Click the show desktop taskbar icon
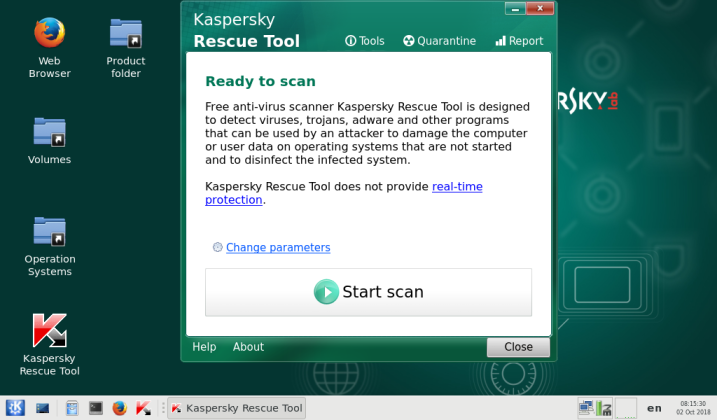Viewport: 717px width, 420px height. pos(42,408)
